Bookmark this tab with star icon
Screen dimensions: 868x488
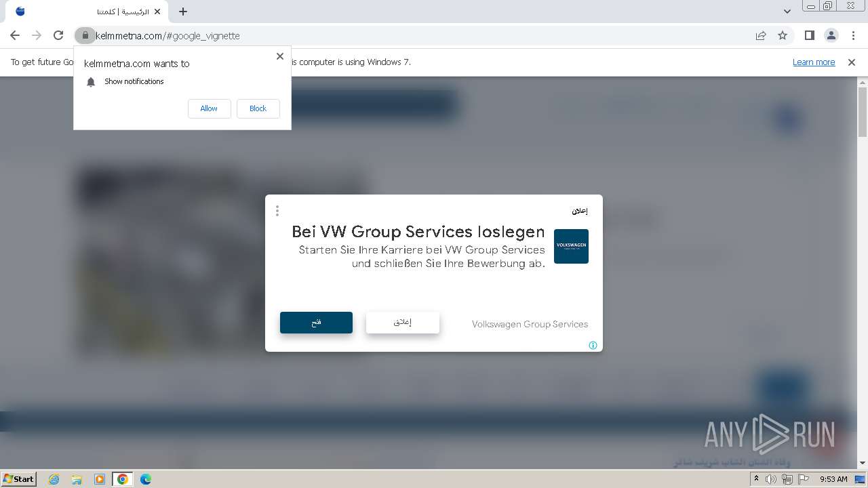pyautogui.click(x=783, y=35)
